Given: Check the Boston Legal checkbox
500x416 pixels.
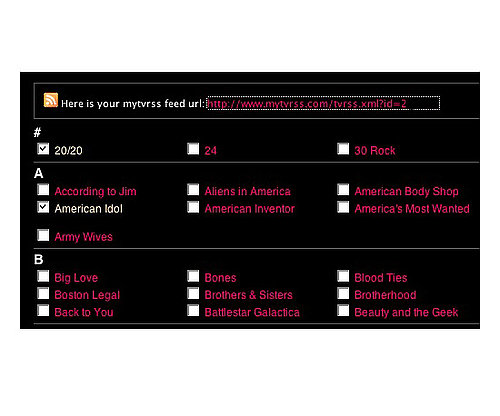Looking at the screenshot, I should (x=43, y=293).
